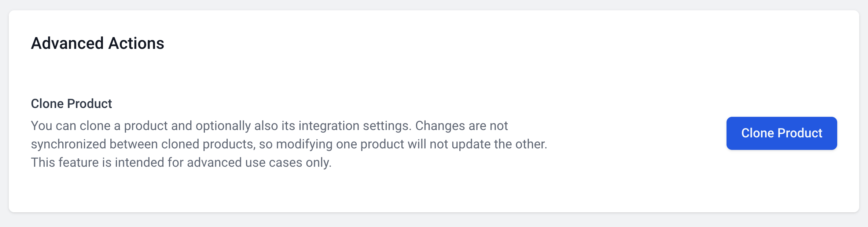This screenshot has height=227, width=868.
Task: Click the bold Clone Product subheading
Action: 71,104
